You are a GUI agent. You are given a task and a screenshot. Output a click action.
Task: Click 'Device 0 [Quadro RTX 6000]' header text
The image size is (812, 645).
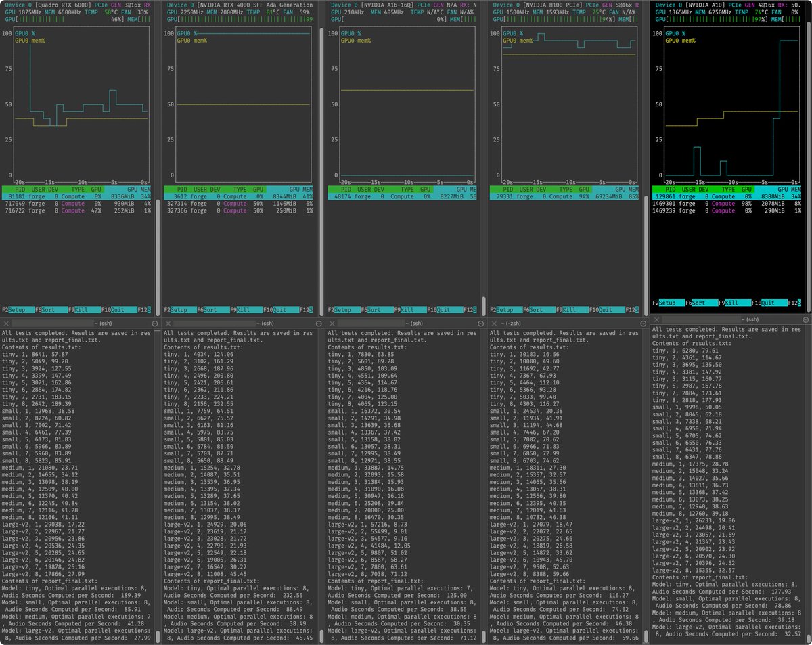(49, 5)
